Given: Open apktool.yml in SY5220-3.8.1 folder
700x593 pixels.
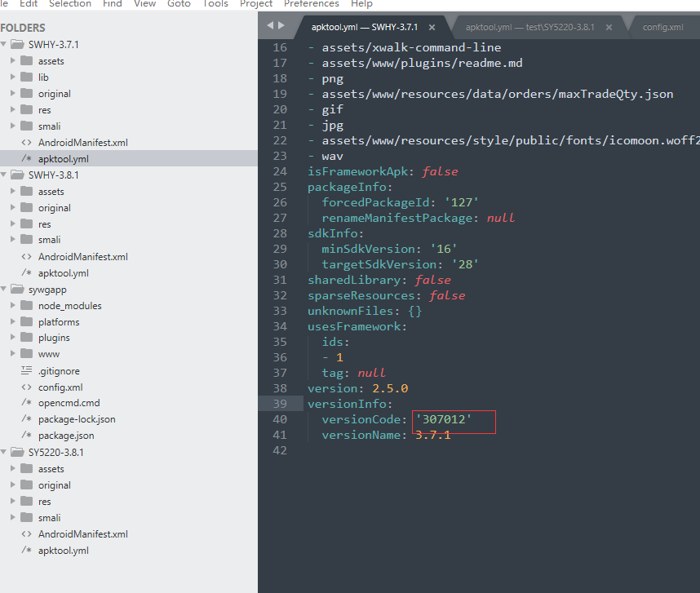Looking at the screenshot, I should pos(64,551).
